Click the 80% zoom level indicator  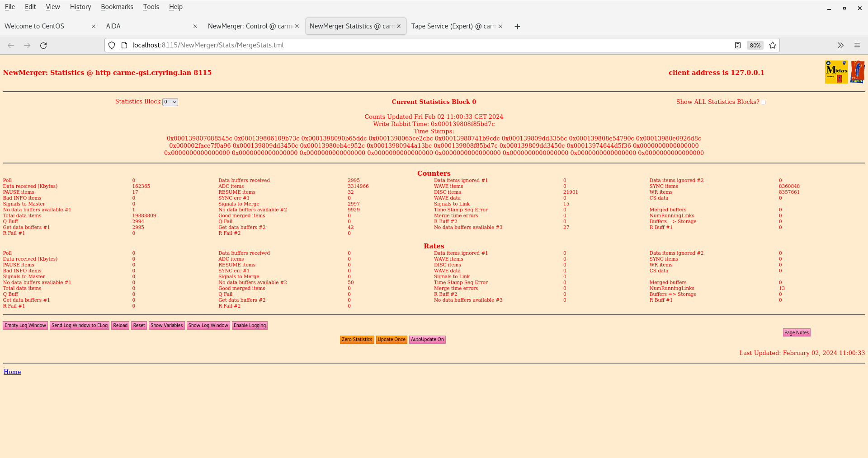[755, 45]
